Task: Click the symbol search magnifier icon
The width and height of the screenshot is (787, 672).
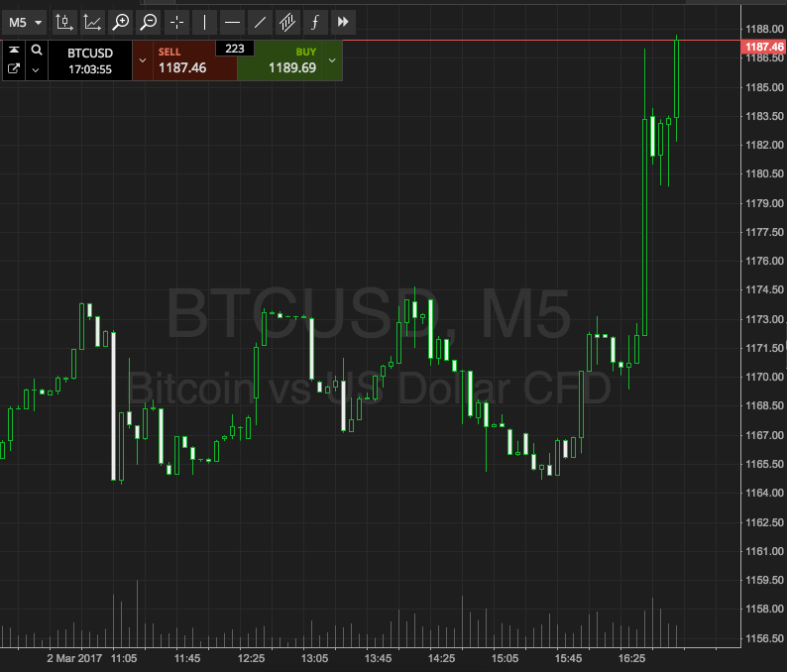Action: pos(37,50)
